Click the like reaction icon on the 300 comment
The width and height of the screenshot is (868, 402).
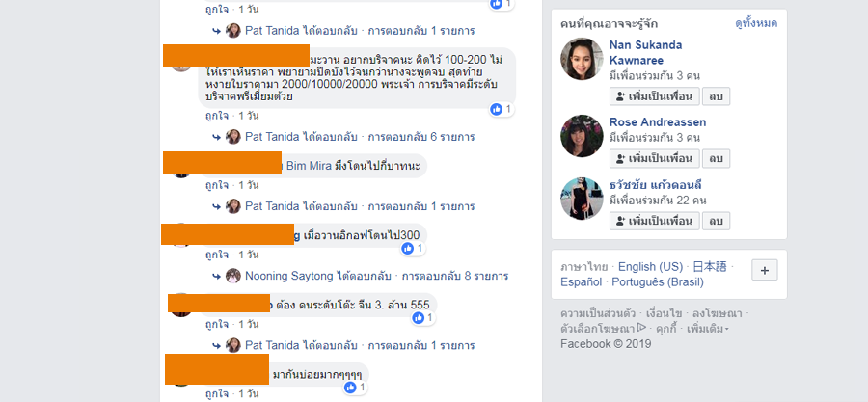tap(408, 249)
